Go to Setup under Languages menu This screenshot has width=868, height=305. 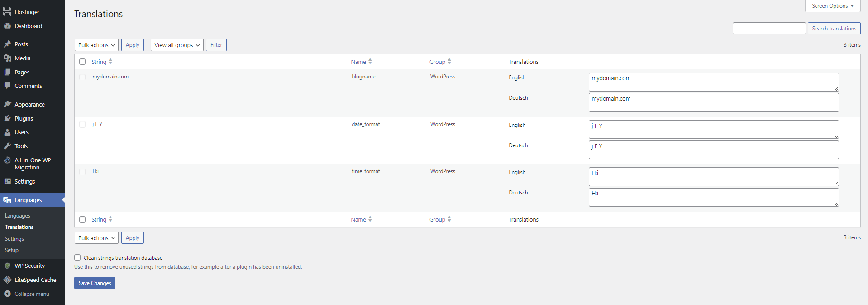click(x=12, y=250)
